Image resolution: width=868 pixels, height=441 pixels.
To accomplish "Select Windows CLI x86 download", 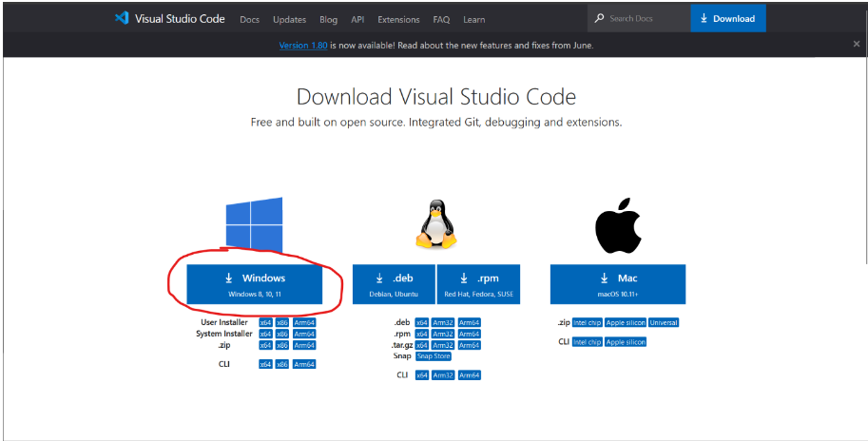I will 282,365.
